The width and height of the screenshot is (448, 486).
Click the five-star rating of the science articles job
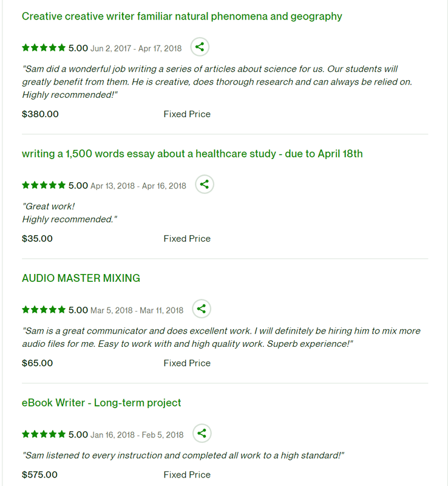[x=44, y=47]
